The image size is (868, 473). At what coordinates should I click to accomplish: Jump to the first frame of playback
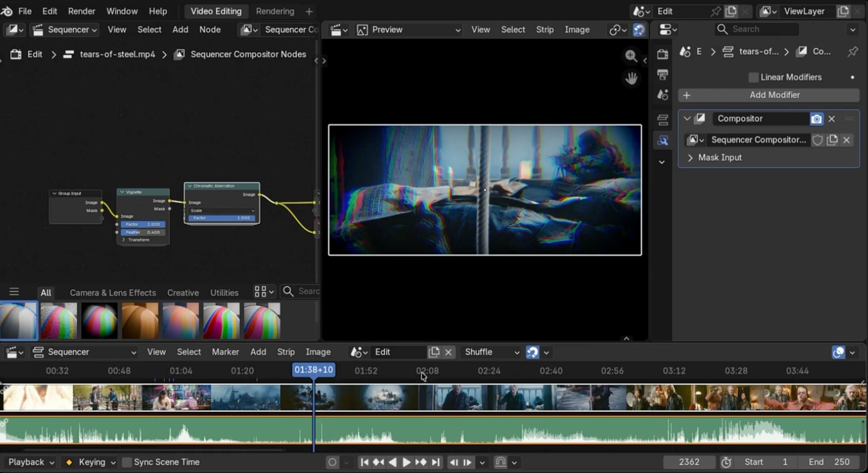click(x=364, y=462)
